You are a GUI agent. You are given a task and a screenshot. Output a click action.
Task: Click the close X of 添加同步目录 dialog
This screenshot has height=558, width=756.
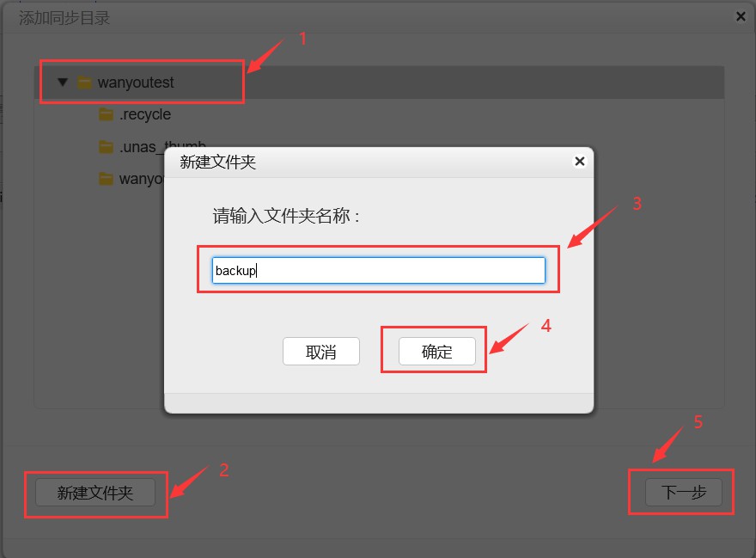click(x=741, y=15)
